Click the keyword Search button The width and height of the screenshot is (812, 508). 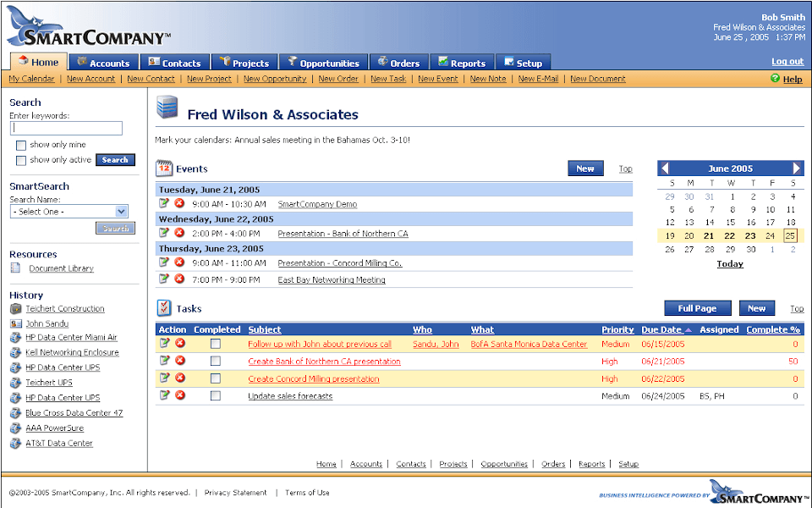tap(115, 160)
